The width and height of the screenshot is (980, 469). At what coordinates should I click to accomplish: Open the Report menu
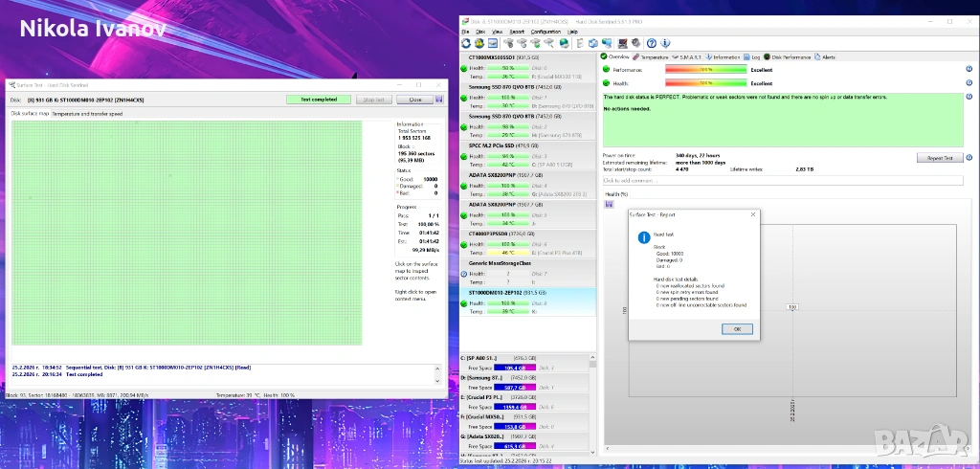pos(516,32)
